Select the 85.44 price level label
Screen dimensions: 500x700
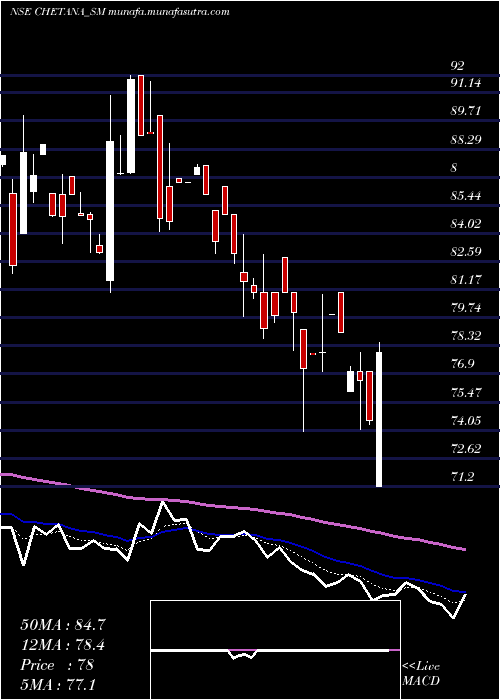pyautogui.click(x=466, y=196)
